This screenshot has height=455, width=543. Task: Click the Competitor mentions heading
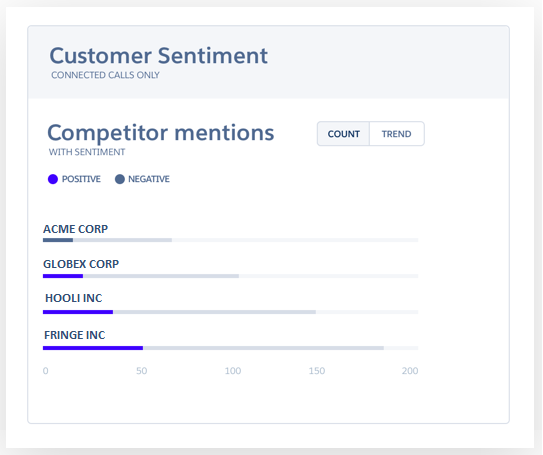tap(161, 133)
